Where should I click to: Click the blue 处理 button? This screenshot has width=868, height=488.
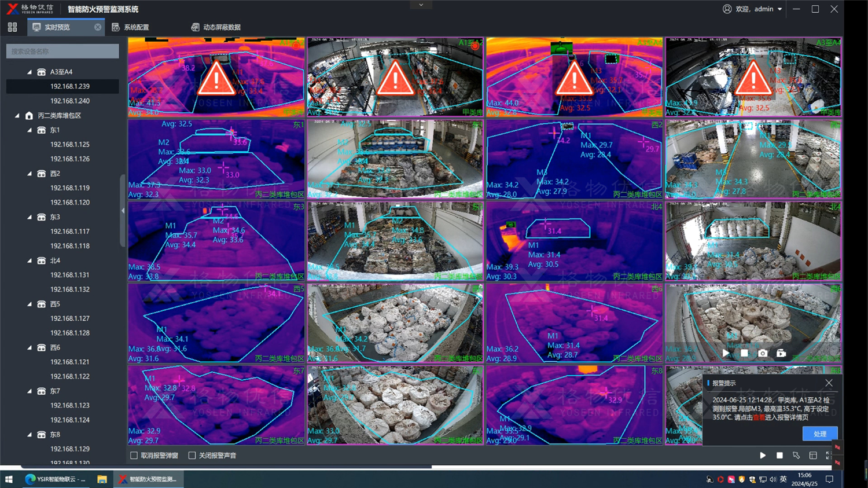point(819,434)
